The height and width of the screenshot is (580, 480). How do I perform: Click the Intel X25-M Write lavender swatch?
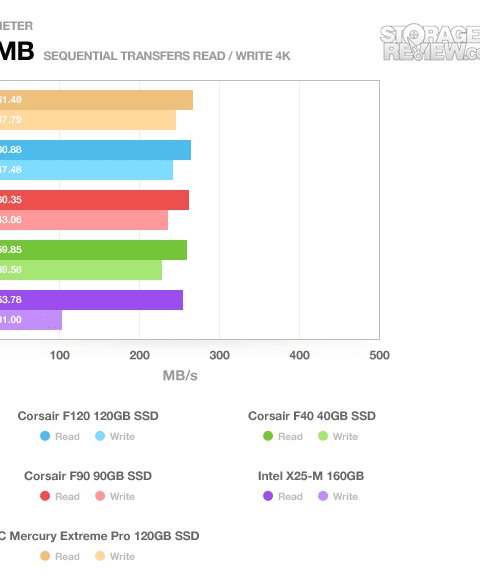323,496
